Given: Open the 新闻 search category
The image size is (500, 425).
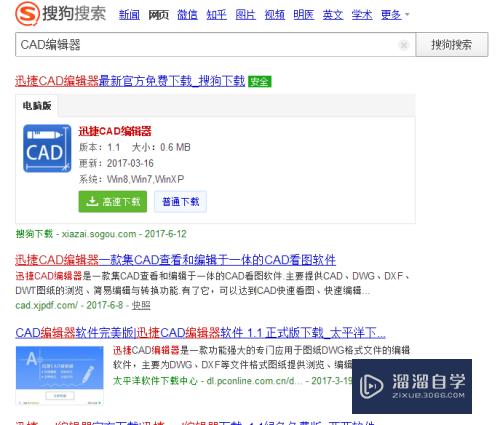Looking at the screenshot, I should [x=129, y=15].
